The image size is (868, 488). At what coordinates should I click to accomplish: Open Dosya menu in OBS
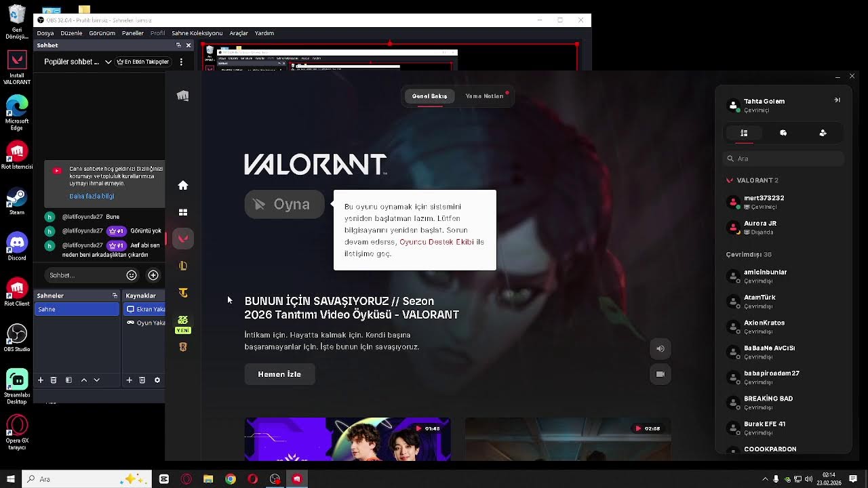tap(45, 33)
